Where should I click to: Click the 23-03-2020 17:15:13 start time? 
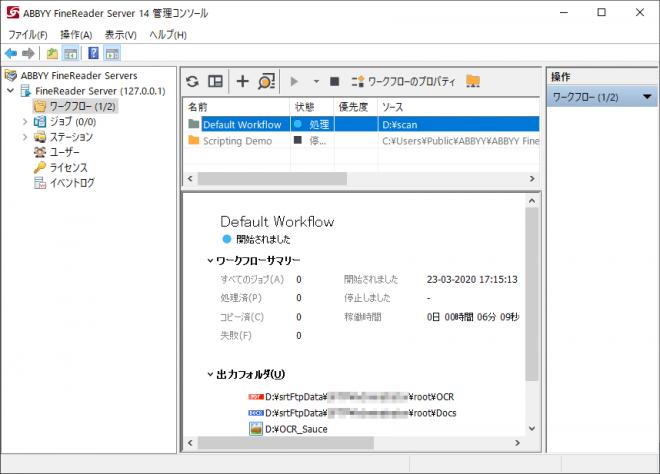(x=472, y=280)
